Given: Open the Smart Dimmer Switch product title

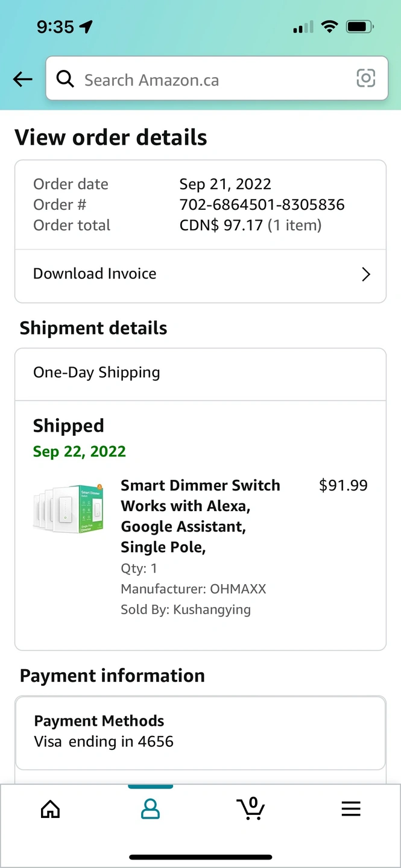Looking at the screenshot, I should [200, 516].
